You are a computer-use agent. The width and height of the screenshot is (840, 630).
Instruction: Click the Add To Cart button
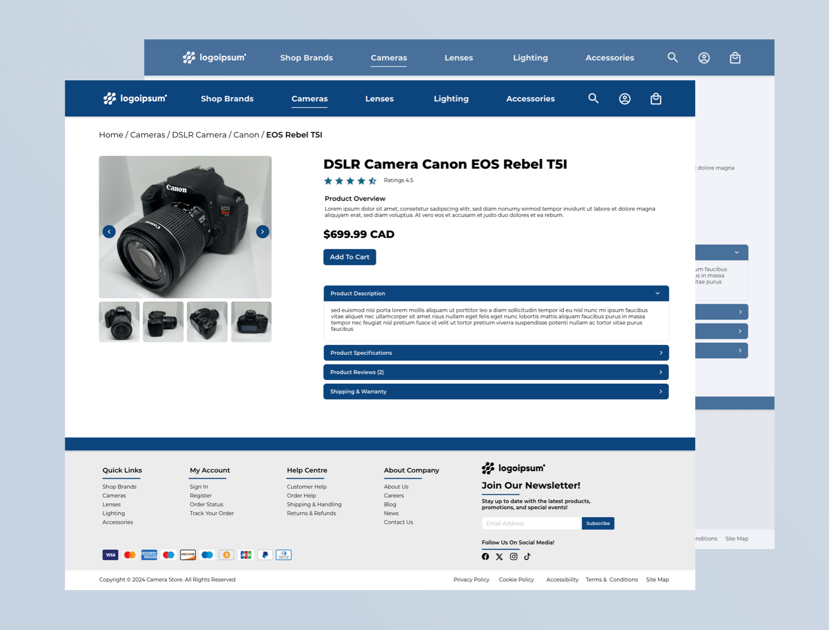click(350, 257)
